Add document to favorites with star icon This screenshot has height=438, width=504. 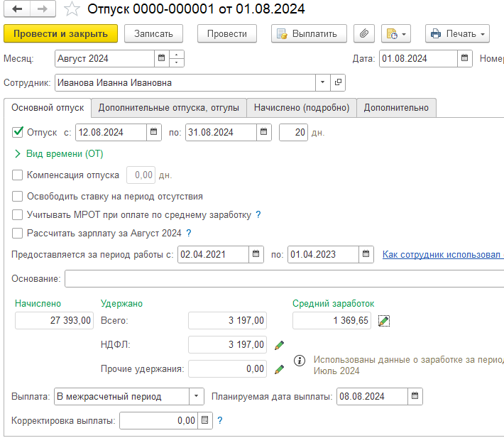pos(72,9)
